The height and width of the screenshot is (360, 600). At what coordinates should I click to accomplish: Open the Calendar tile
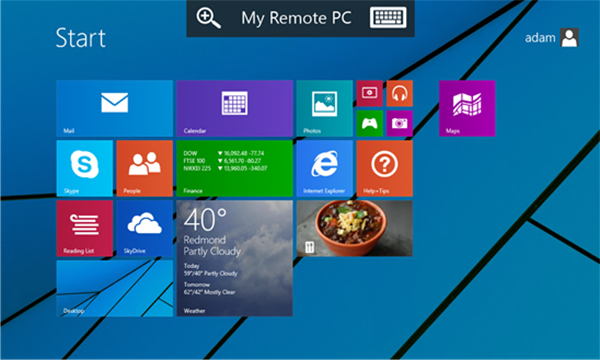point(235,108)
